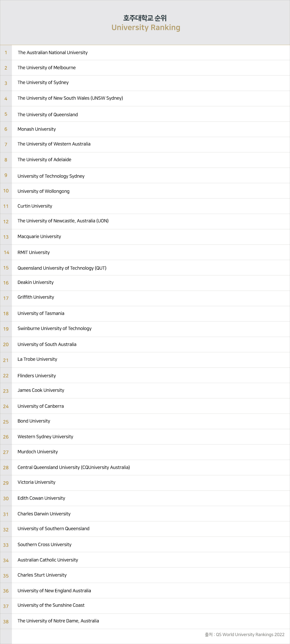This screenshot has height=644, width=290.
Task: Click QS World University Rankings 2022 source
Action: [x=250, y=634]
